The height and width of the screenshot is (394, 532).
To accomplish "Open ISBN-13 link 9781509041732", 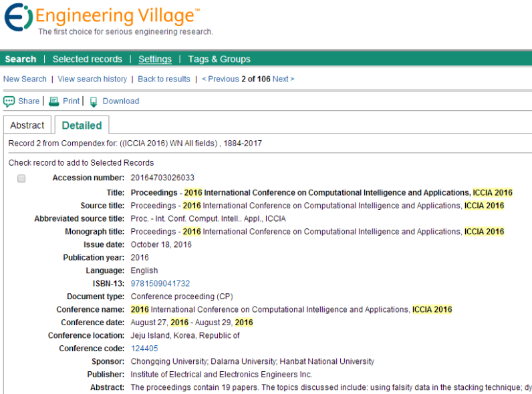I will [x=160, y=283].
